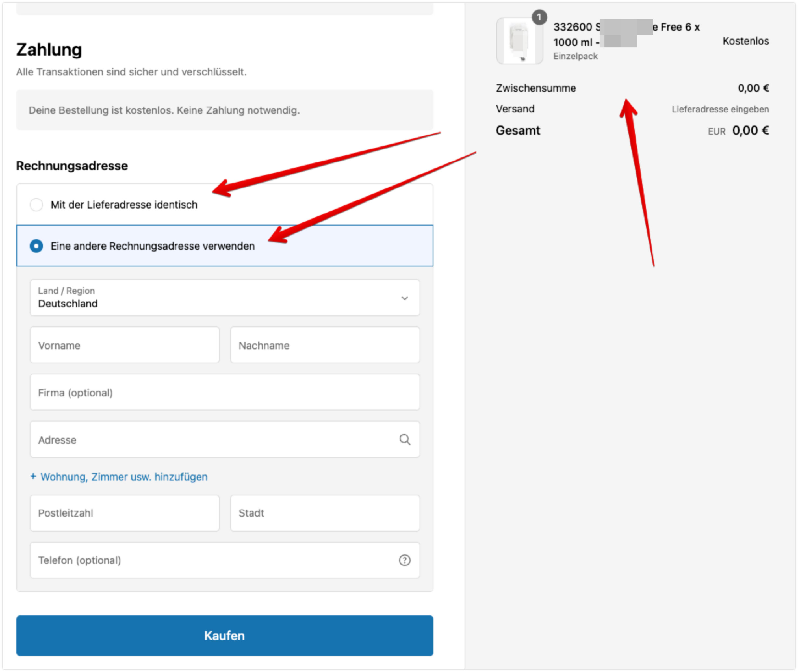
Task: Click the quantity badge on product image
Action: coord(539,17)
